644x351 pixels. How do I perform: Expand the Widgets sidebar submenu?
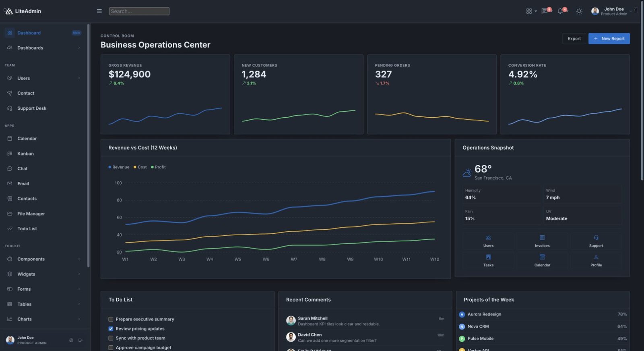point(45,274)
